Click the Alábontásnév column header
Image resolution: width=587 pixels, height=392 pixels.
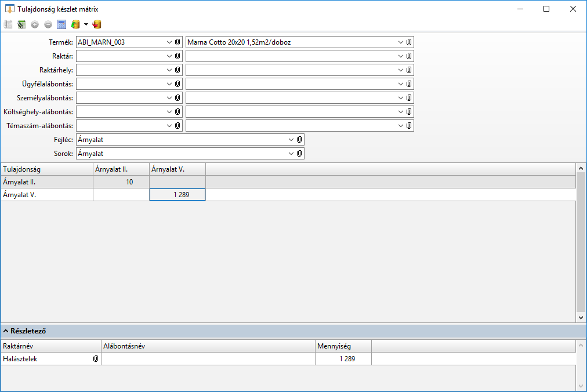click(208, 346)
